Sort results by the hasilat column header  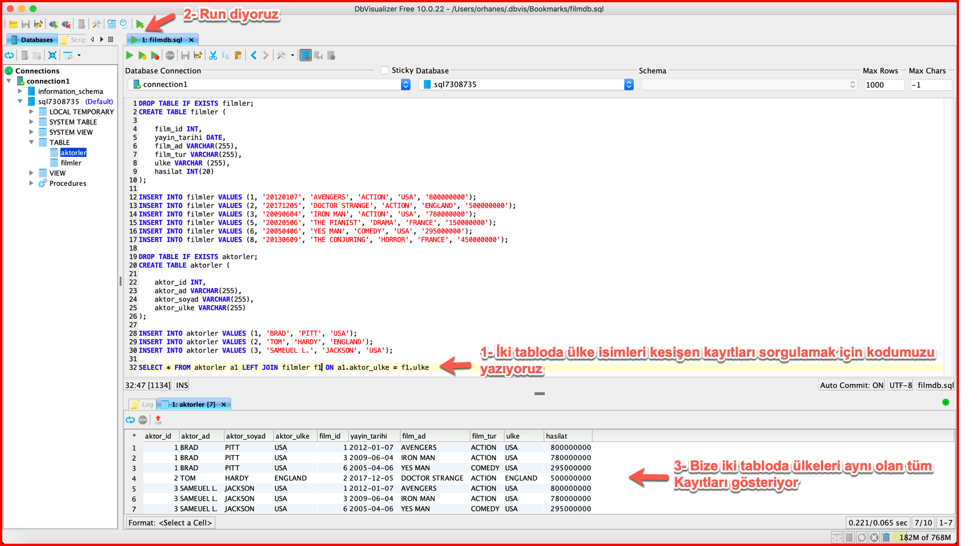[x=568, y=436]
